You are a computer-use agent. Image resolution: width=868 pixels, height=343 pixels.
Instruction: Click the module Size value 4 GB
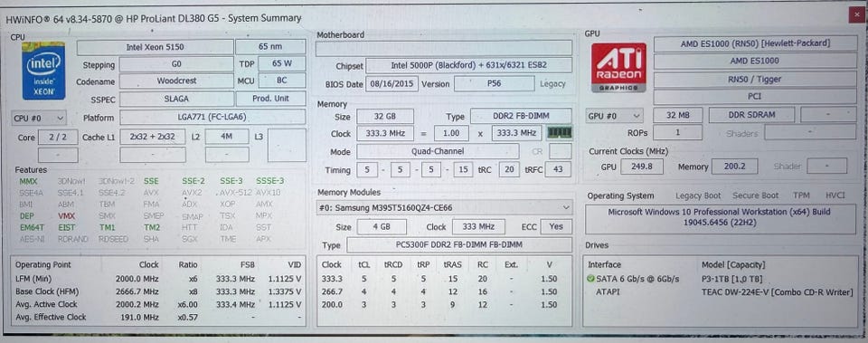[x=382, y=226]
